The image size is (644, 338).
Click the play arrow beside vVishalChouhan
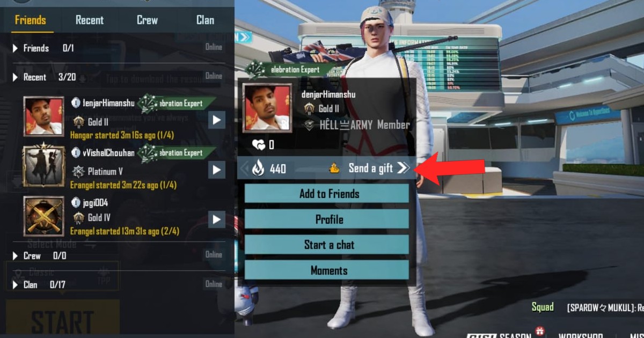click(216, 170)
